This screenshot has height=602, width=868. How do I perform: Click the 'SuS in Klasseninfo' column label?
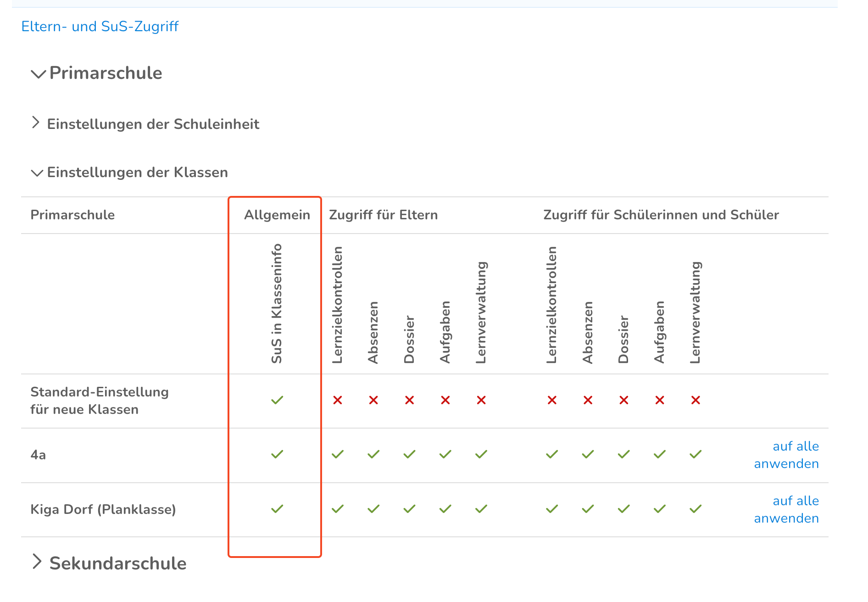pyautogui.click(x=277, y=303)
